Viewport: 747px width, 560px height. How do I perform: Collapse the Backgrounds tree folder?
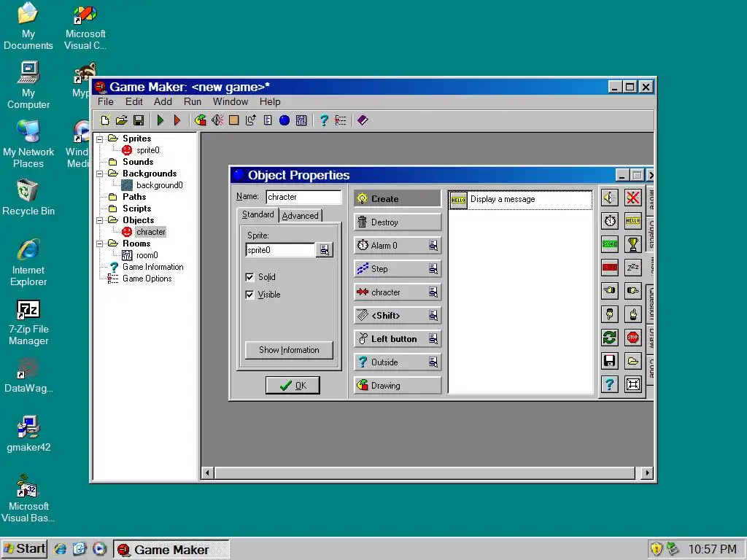point(100,174)
